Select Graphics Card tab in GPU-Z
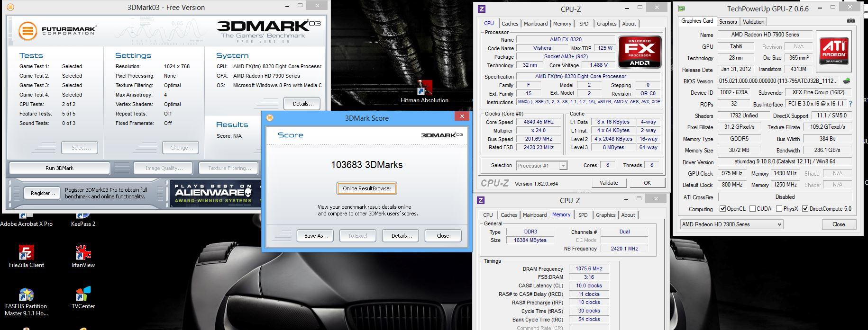This screenshot has height=330, width=868. tap(697, 21)
